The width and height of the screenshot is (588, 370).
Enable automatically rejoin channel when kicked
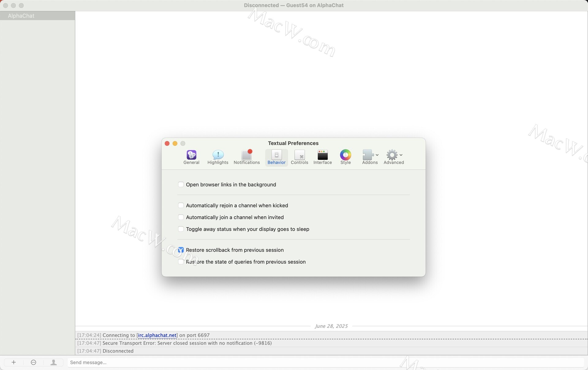(181, 205)
